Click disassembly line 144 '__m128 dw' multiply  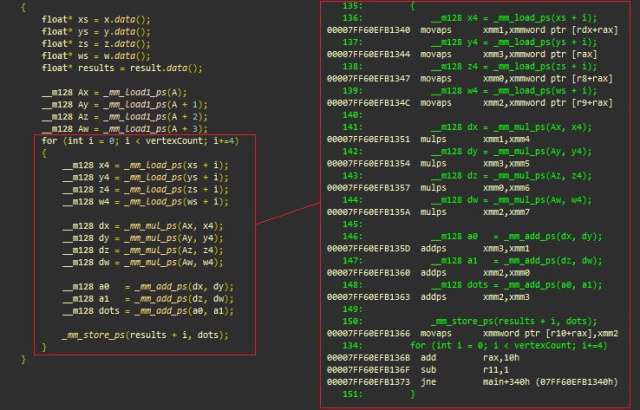(x=467, y=200)
